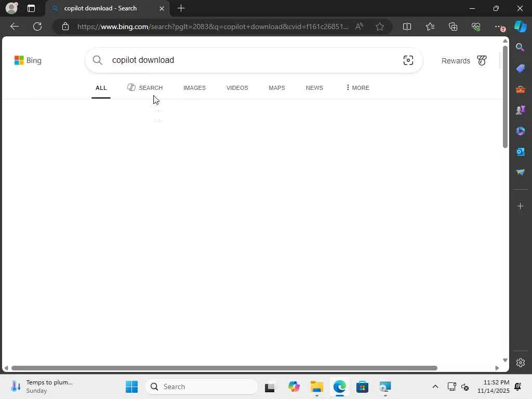Open sidebar Drop paper plane icon
This screenshot has width=532, height=399.
[x=520, y=172]
